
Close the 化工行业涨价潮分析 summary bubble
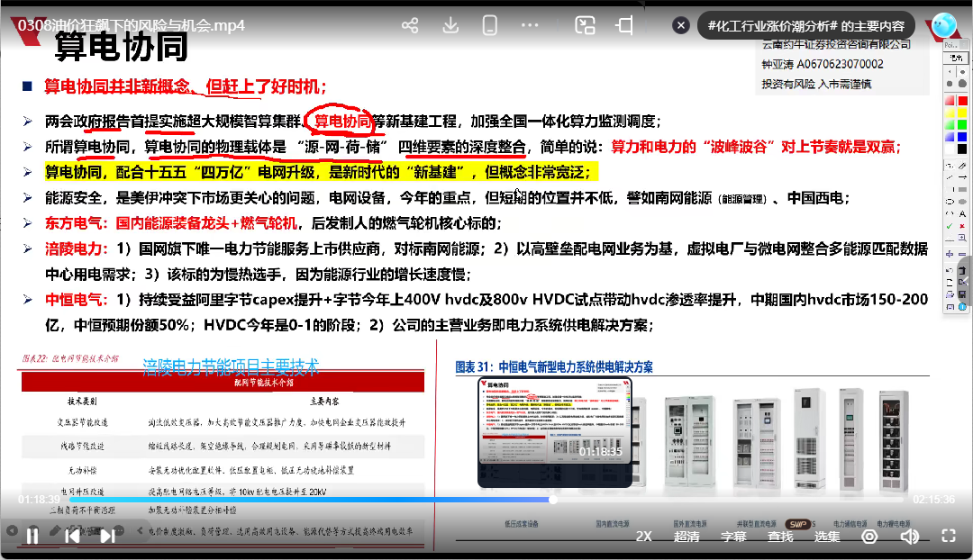tap(681, 25)
